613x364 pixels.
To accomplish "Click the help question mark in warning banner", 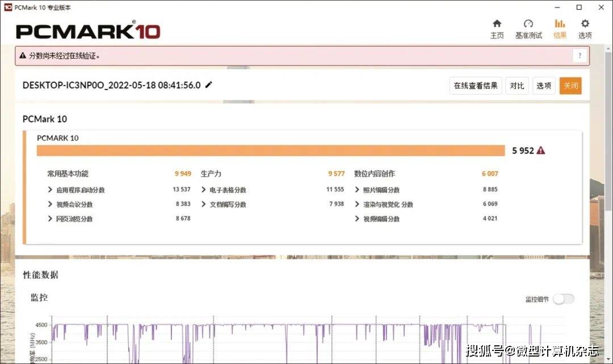I will tap(580, 56).
